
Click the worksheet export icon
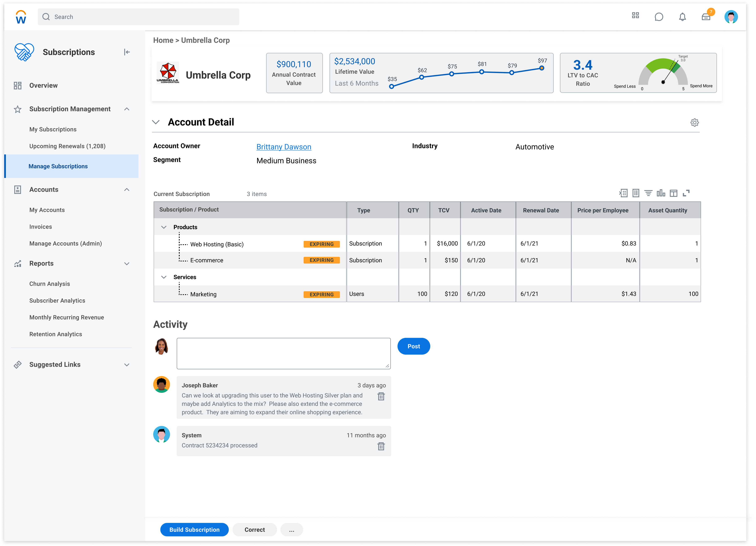[636, 193]
